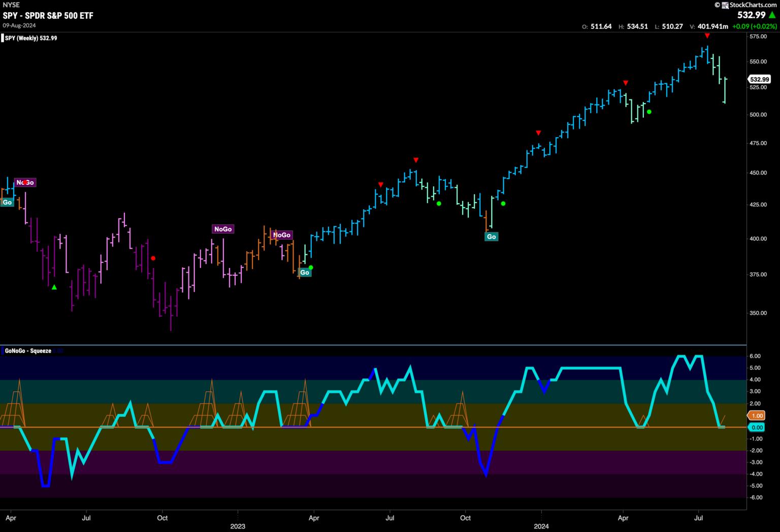
Task: Click the red triangle above the July 2024 peak
Action: 707,36
